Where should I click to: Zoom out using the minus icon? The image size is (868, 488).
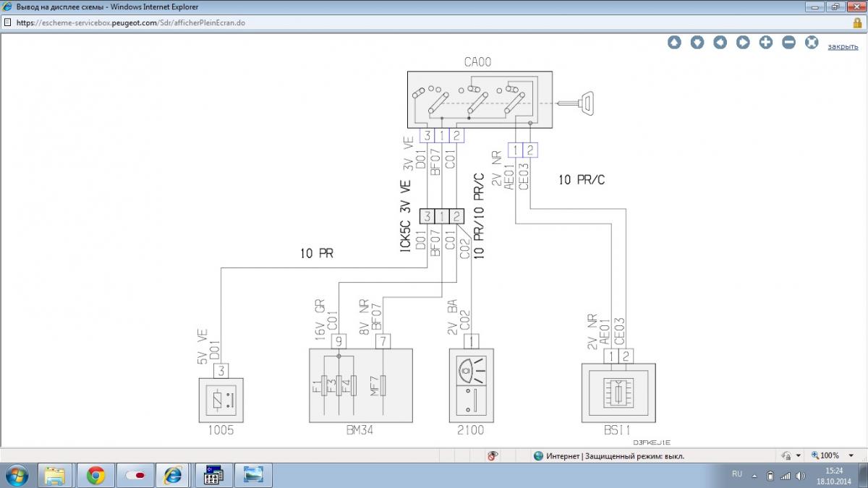click(x=789, y=43)
